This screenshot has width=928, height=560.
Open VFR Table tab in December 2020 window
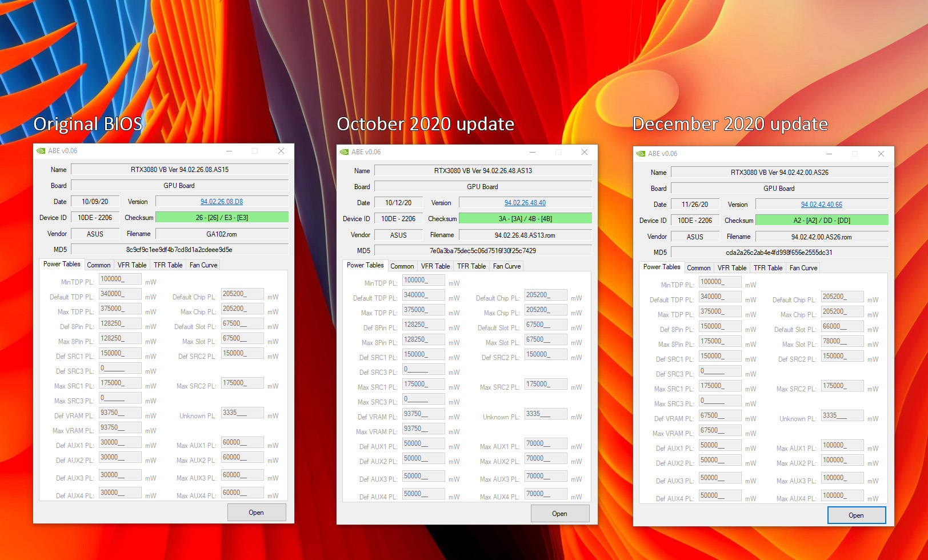click(x=732, y=268)
